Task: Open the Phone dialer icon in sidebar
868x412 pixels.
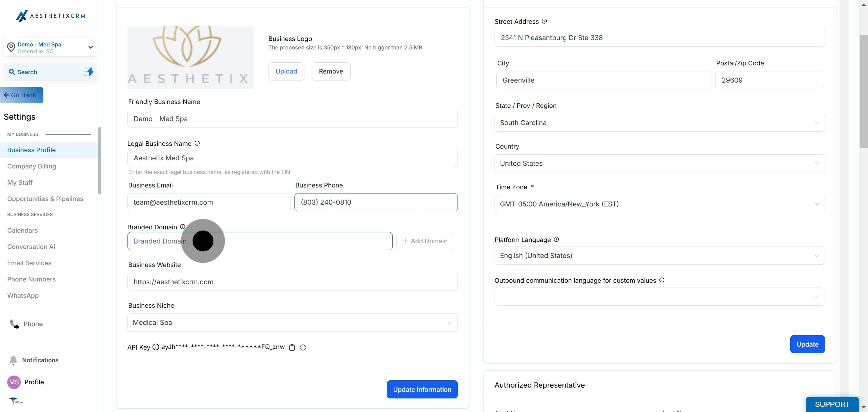Action: coord(14,324)
